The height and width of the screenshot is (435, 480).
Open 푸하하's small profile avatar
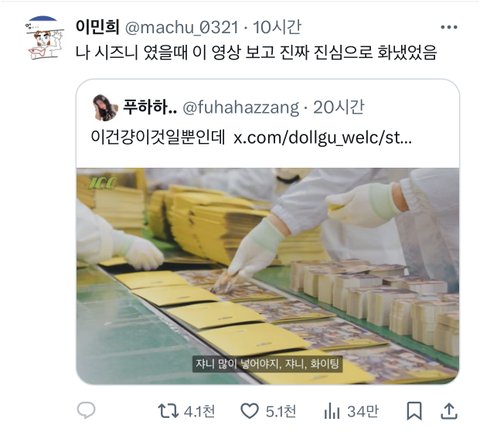[x=105, y=108]
